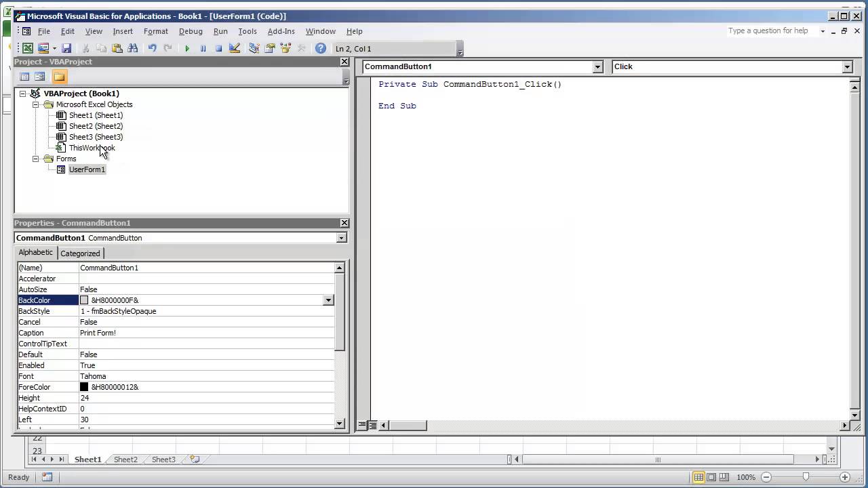Click View Object in Project panel
The width and height of the screenshot is (868, 488).
(x=39, y=77)
